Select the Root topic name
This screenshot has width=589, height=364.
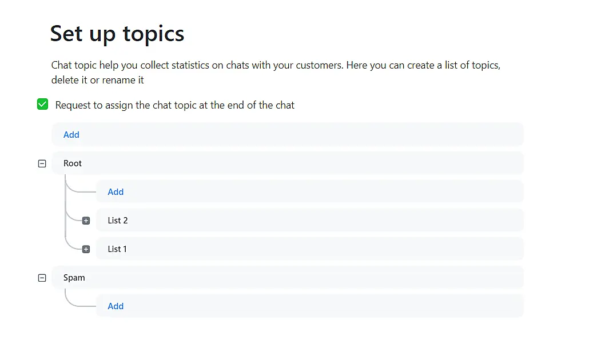click(x=73, y=163)
